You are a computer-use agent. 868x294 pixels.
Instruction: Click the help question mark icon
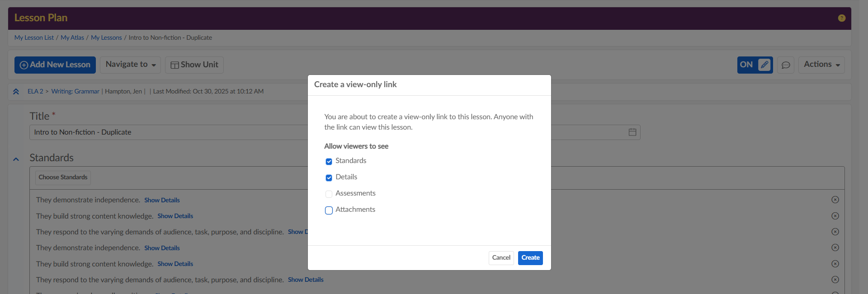click(x=841, y=18)
